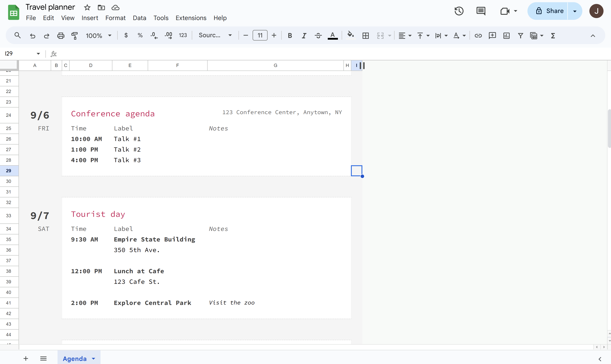Click the Share button
The width and height of the screenshot is (611, 364).
pyautogui.click(x=550, y=11)
